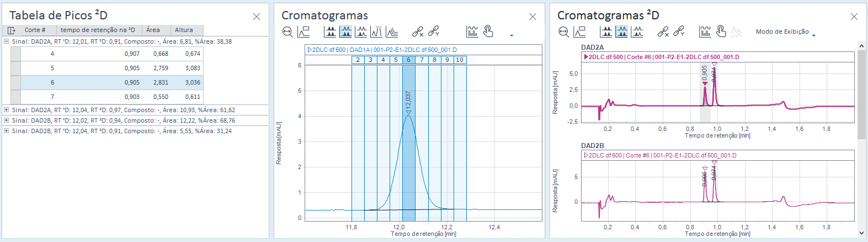Close the Cromatogramas ²D panel
This screenshot has height=242, width=868.
pyautogui.click(x=854, y=17)
